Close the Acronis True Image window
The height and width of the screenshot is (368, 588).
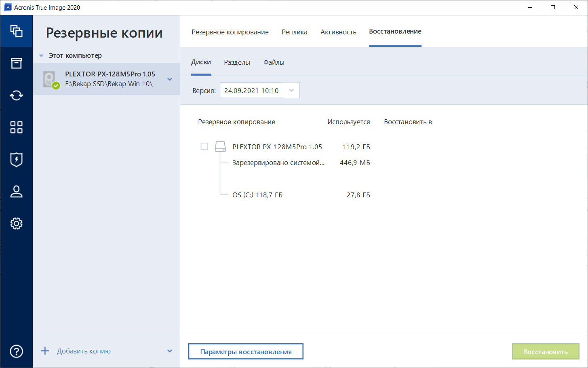pyautogui.click(x=576, y=7)
